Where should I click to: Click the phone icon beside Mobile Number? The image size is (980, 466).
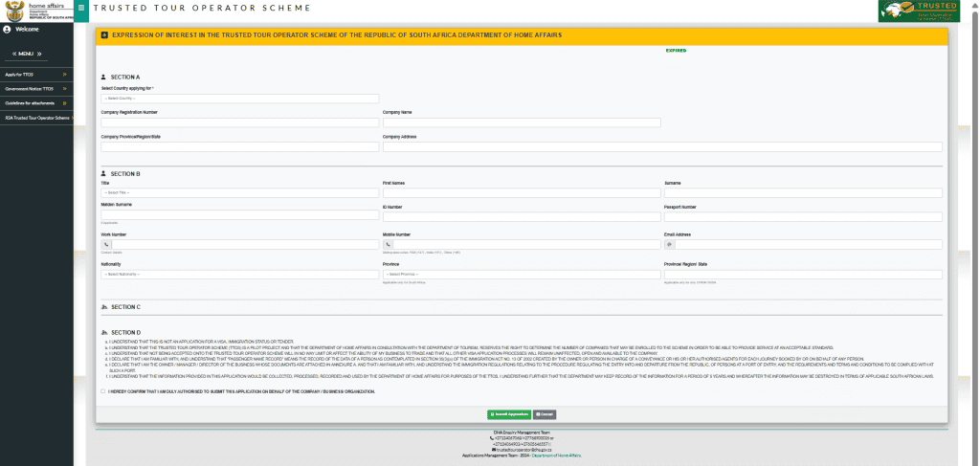[388, 244]
